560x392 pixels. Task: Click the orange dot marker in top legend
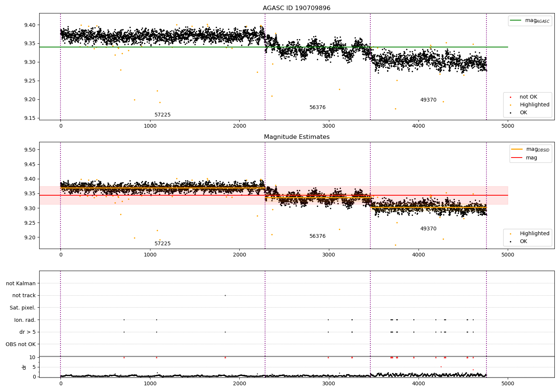pyautogui.click(x=510, y=105)
